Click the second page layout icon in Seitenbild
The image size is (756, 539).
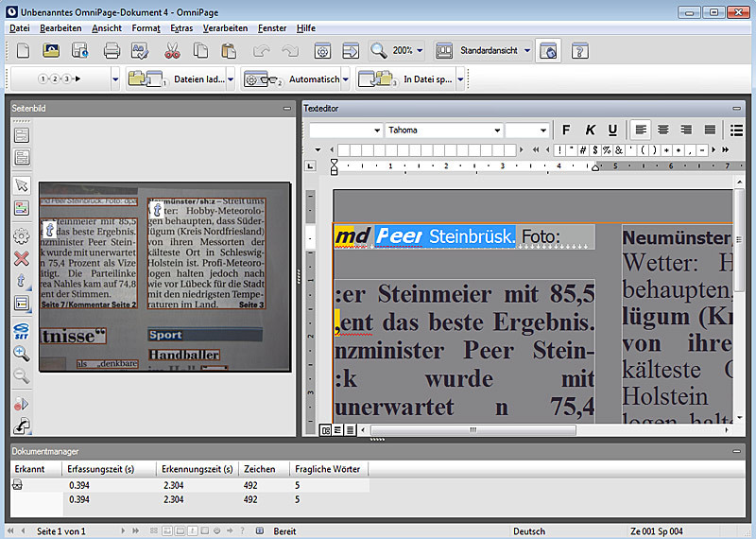pos(22,157)
